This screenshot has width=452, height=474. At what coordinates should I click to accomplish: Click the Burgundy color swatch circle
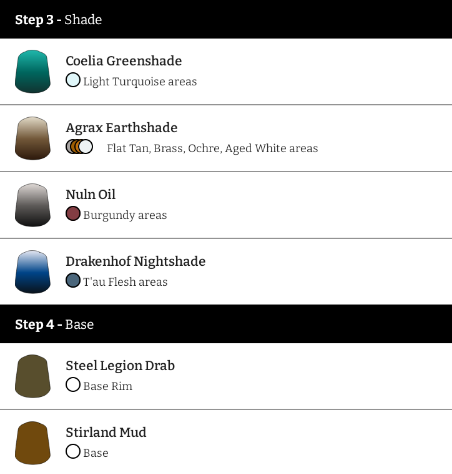[73, 214]
